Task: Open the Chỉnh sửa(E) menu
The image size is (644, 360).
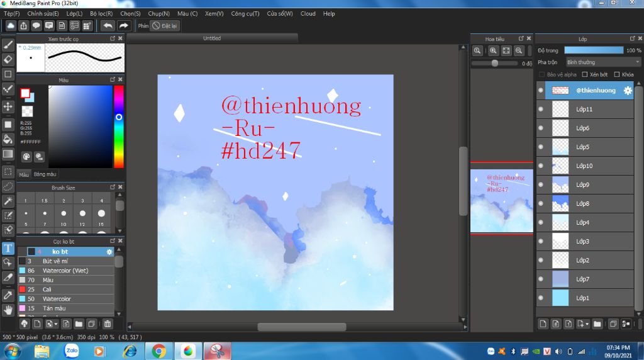Action: 43,14
